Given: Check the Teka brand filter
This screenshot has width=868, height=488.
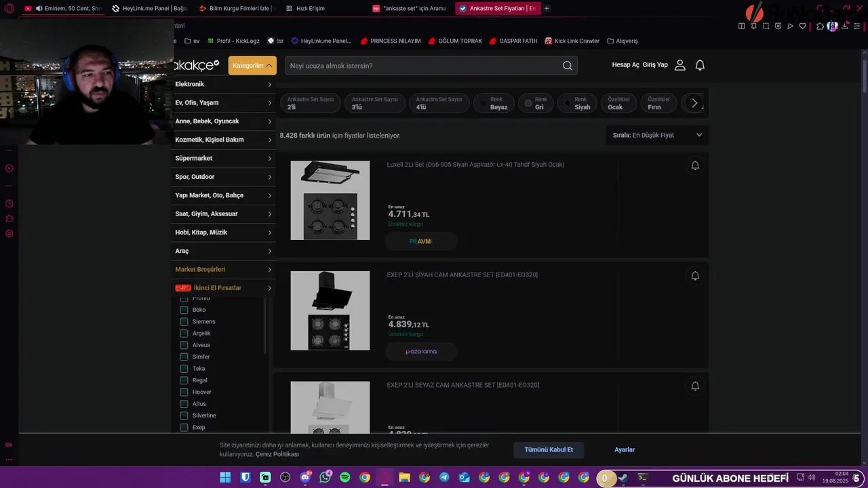Looking at the screenshot, I should (184, 369).
